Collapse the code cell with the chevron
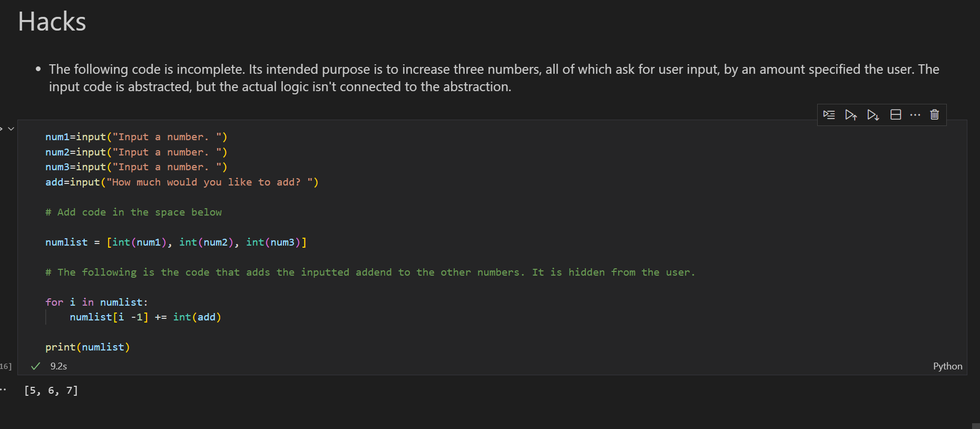 click(11, 129)
